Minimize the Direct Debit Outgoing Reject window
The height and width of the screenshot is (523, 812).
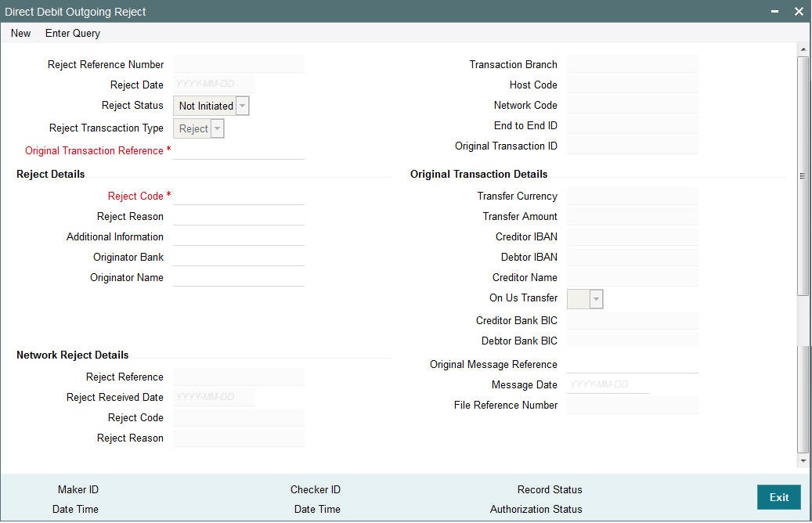tap(773, 12)
